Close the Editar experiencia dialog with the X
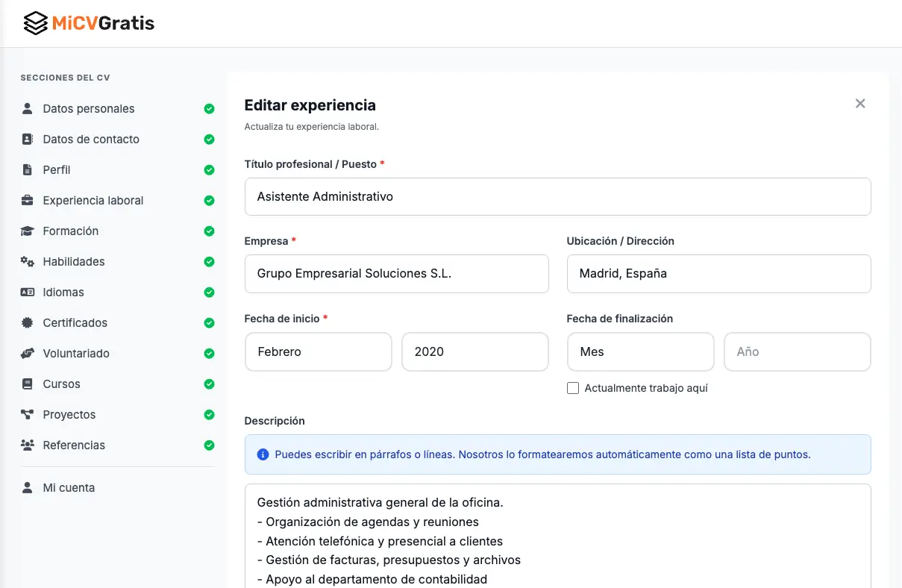902x588 pixels. coord(860,104)
